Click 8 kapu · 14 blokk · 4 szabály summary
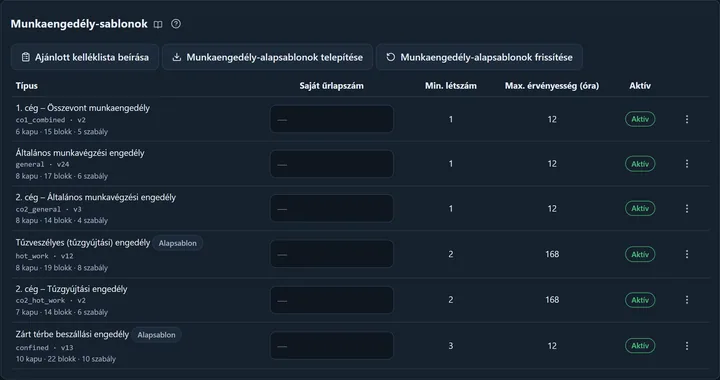Screen dimensions: 720x380 [x=62, y=221]
